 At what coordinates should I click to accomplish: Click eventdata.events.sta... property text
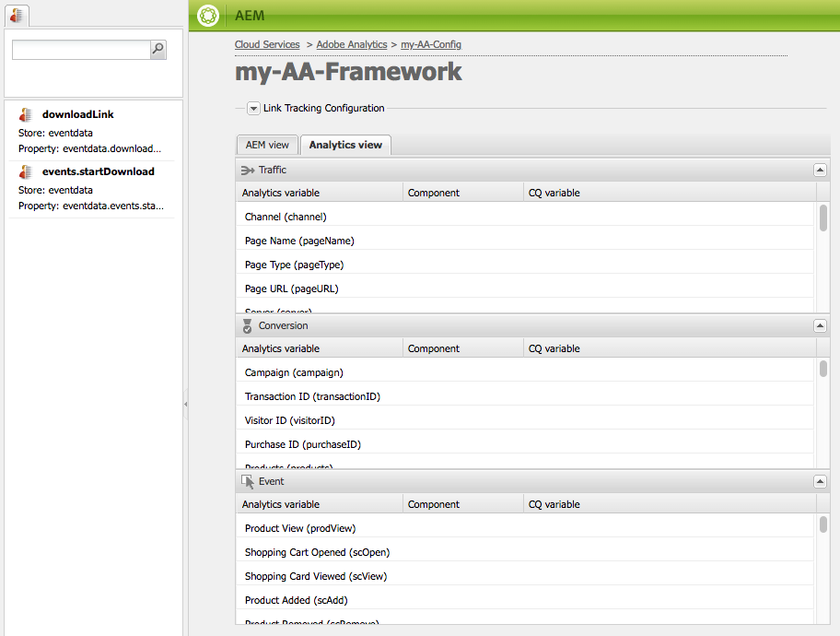coord(113,206)
